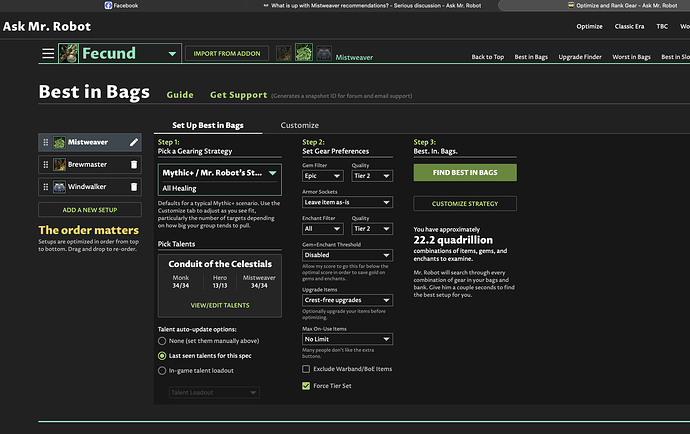690x434 pixels.
Task: Click the Facebook tab favicon
Action: click(x=108, y=5)
